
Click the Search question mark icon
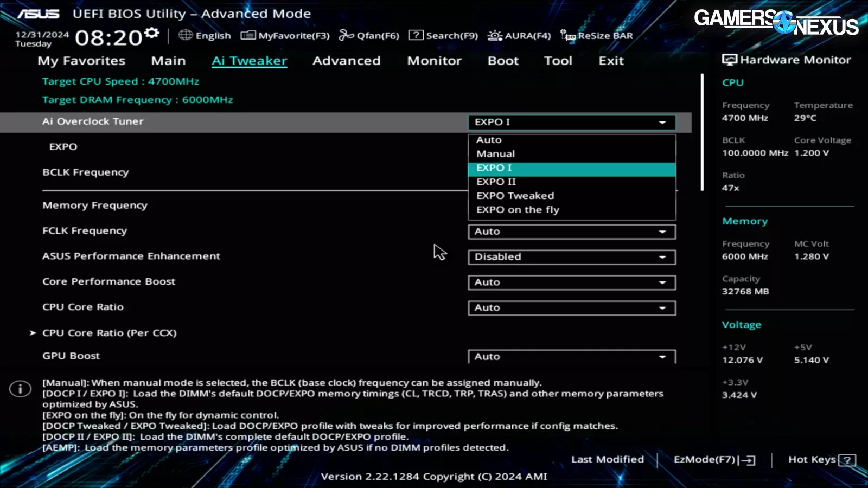(x=416, y=35)
